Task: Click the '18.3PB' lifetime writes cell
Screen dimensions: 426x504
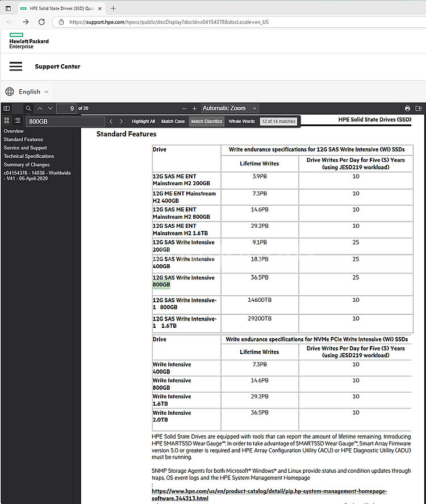Action: pyautogui.click(x=259, y=259)
